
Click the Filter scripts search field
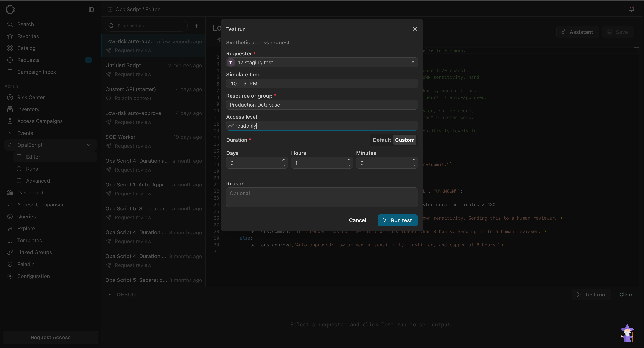[x=146, y=26]
